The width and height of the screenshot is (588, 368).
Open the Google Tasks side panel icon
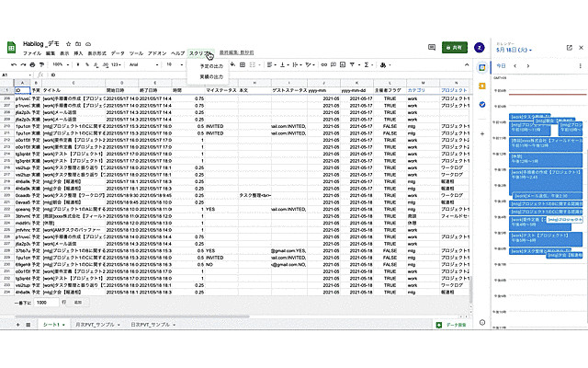(x=482, y=104)
